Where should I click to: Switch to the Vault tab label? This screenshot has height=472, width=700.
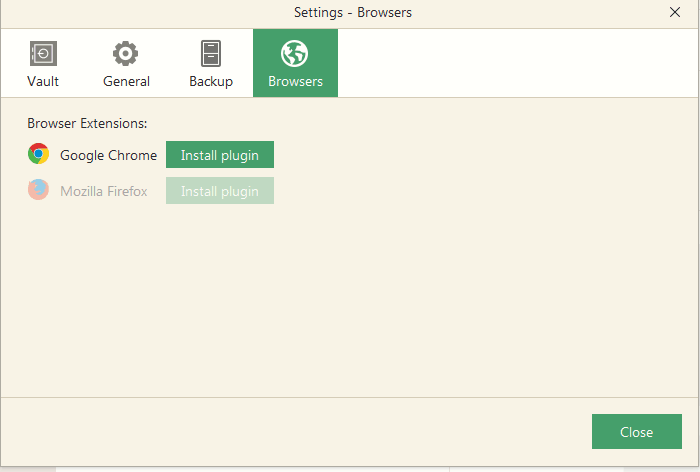[x=43, y=81]
